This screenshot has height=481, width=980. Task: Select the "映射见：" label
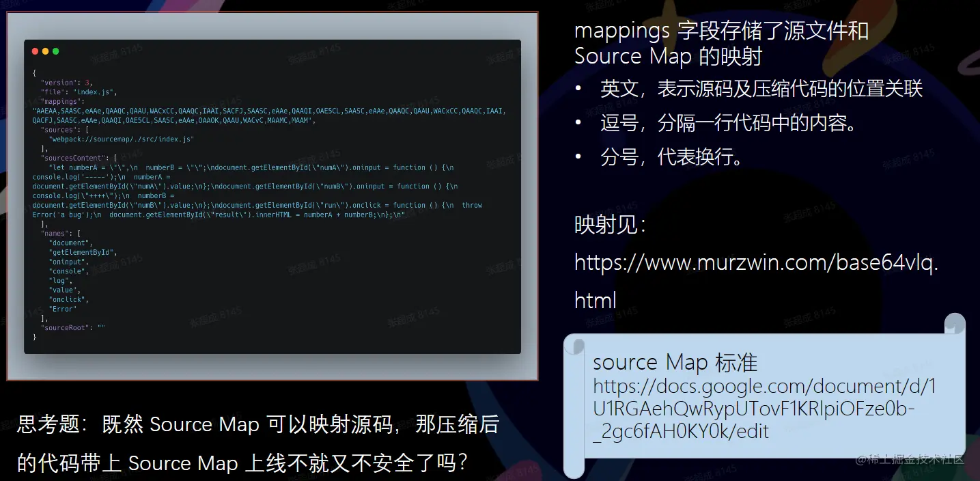611,225
